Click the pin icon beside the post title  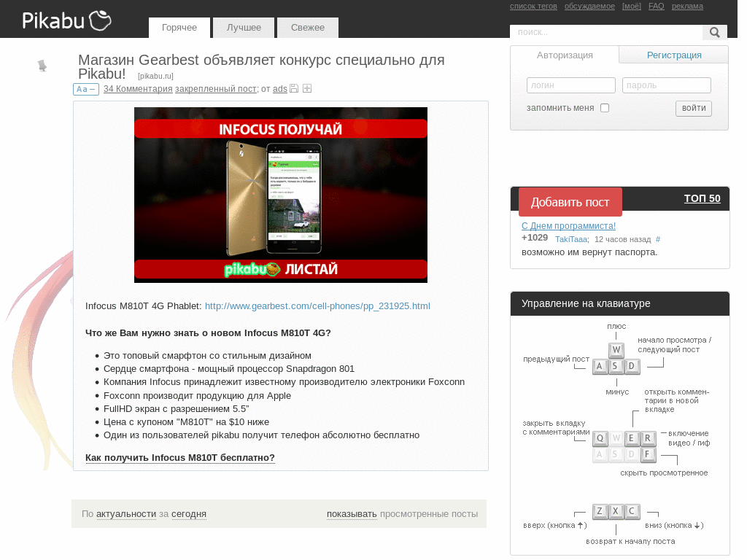(x=42, y=66)
